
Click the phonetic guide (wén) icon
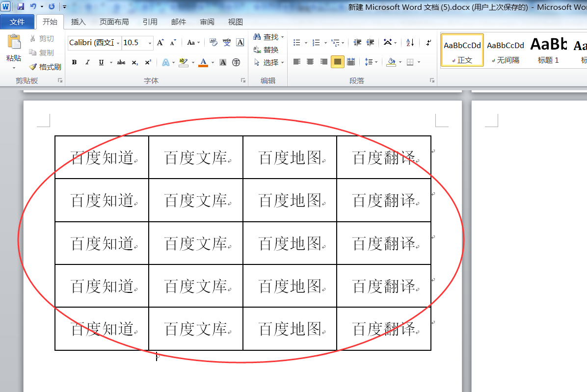227,42
